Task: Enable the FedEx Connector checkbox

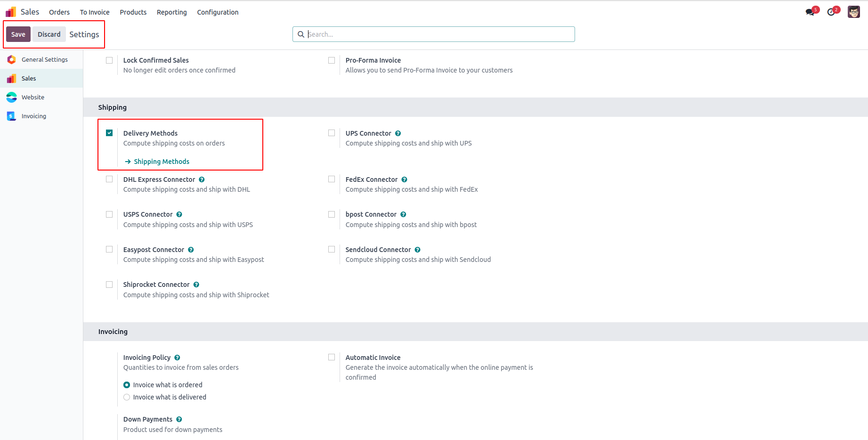Action: point(332,179)
